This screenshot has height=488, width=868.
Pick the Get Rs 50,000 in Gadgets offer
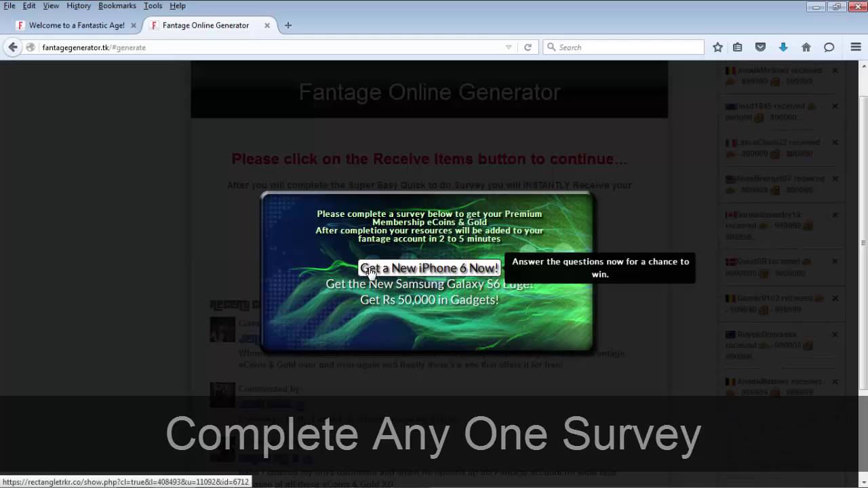click(x=429, y=300)
